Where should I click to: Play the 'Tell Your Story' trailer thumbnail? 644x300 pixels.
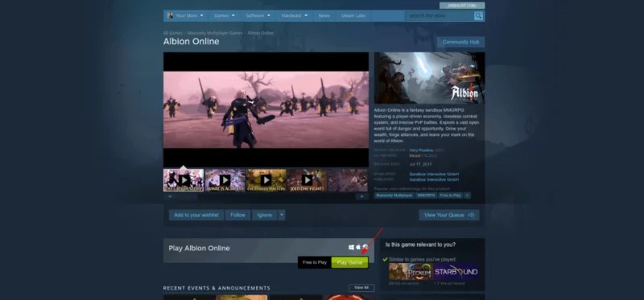click(184, 180)
